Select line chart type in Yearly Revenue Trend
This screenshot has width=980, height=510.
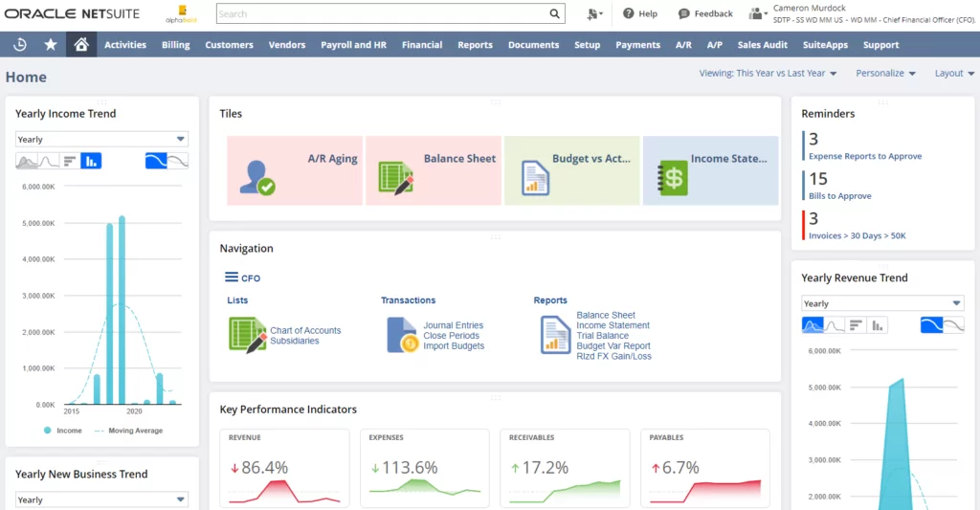pos(835,325)
